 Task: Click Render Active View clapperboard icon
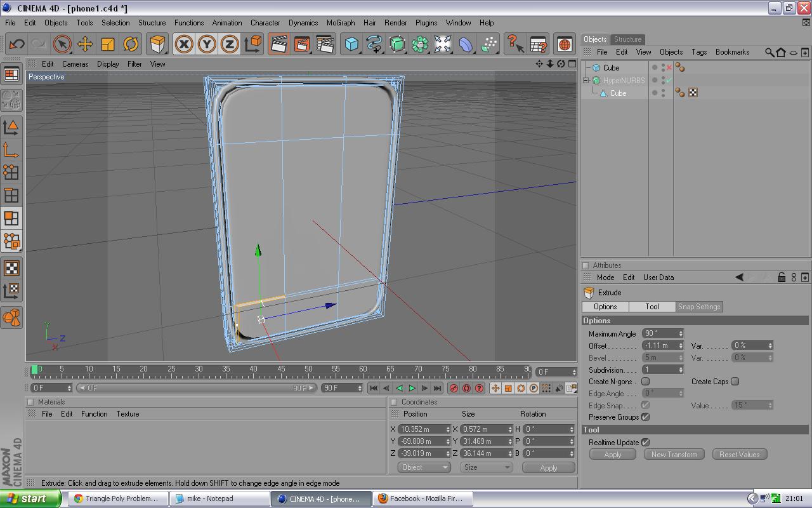point(278,44)
